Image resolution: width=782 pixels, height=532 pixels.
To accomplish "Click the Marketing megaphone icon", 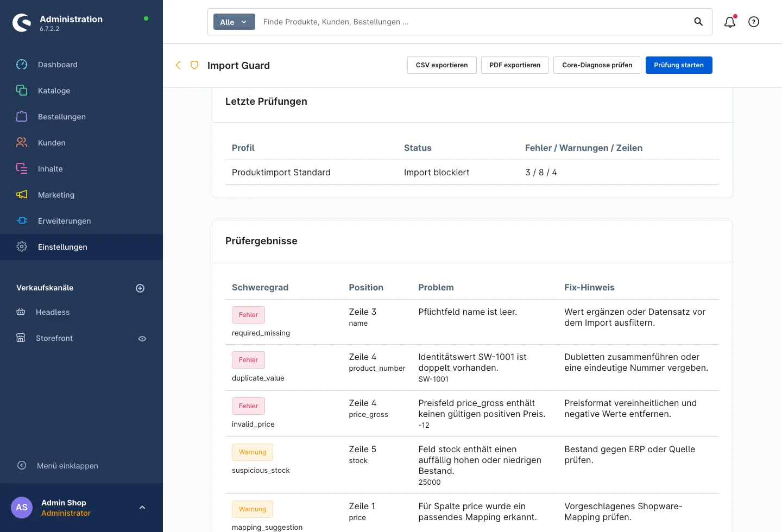I will click(x=22, y=195).
